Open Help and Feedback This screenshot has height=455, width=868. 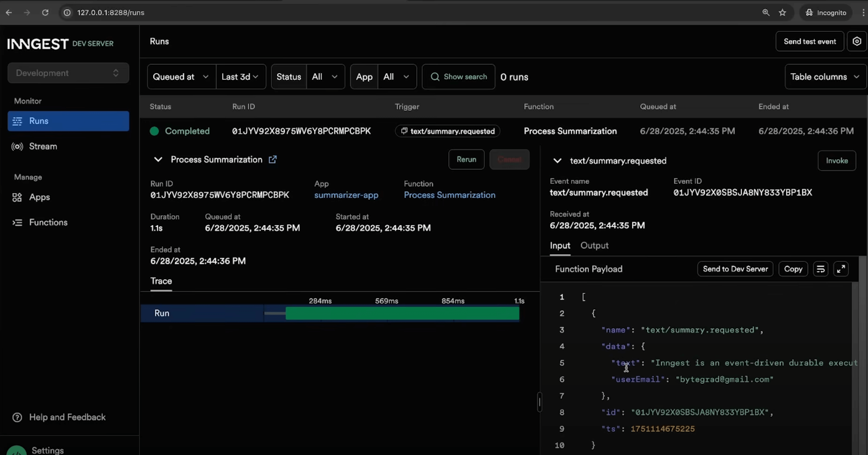(x=67, y=417)
